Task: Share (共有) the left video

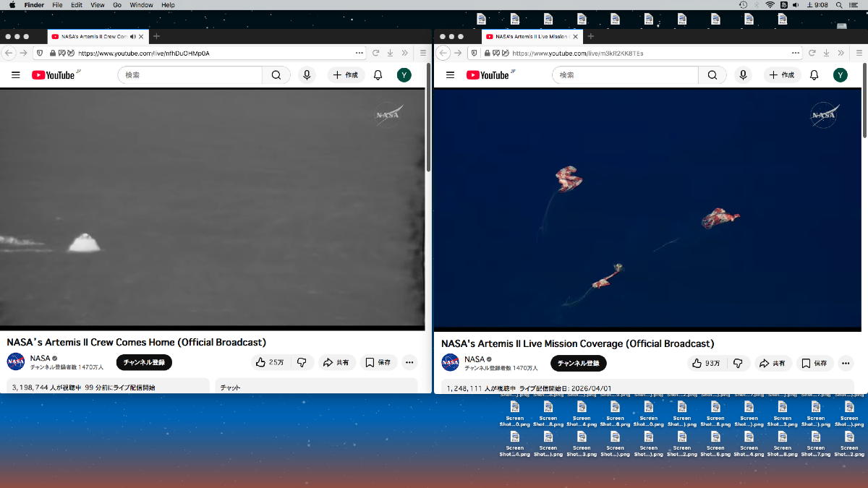Action: 336,362
